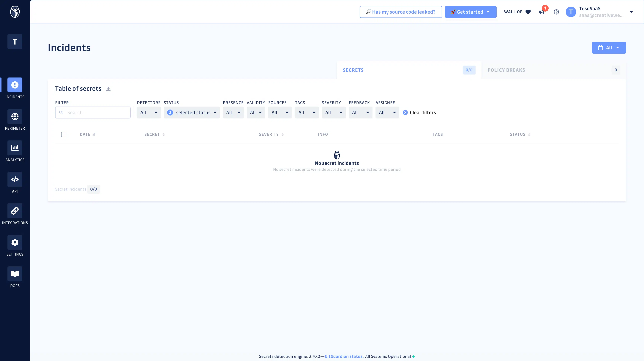Open the API code icon
Image resolution: width=644 pixels, height=361 pixels.
point(15,179)
